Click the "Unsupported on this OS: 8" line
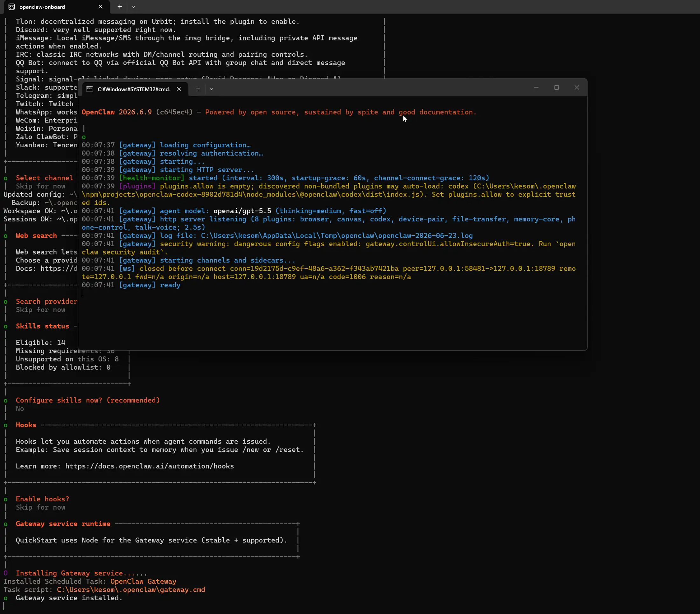This screenshot has width=700, height=614. (67, 359)
